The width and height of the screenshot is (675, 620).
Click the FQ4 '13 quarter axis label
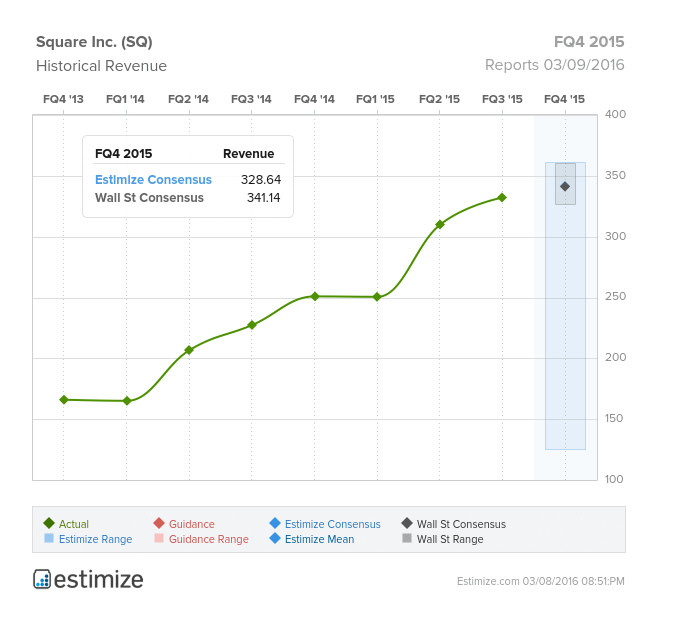click(x=63, y=99)
